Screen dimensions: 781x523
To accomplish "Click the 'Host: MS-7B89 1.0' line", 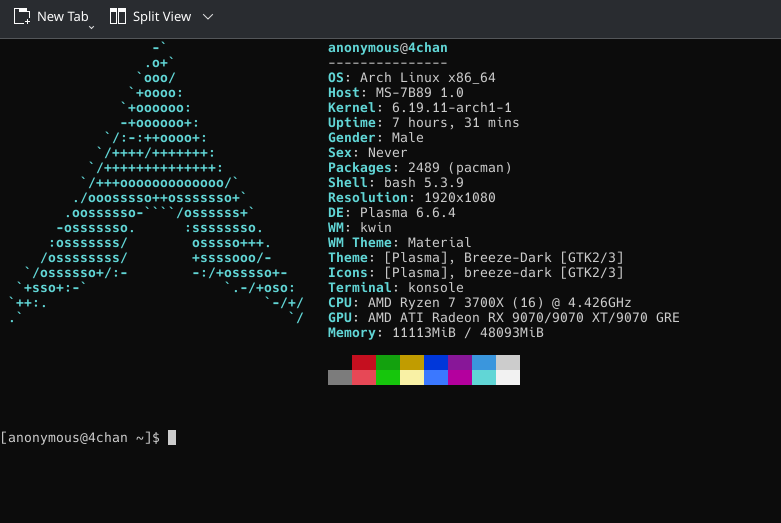I will coord(395,93).
